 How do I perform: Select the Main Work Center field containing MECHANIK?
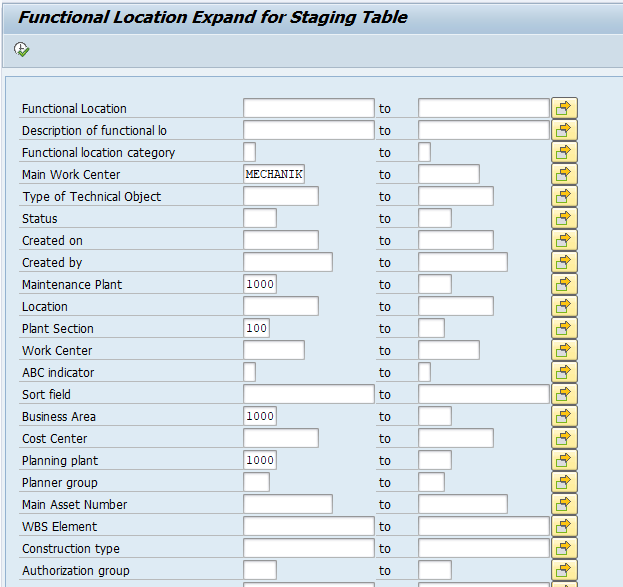tap(274, 174)
